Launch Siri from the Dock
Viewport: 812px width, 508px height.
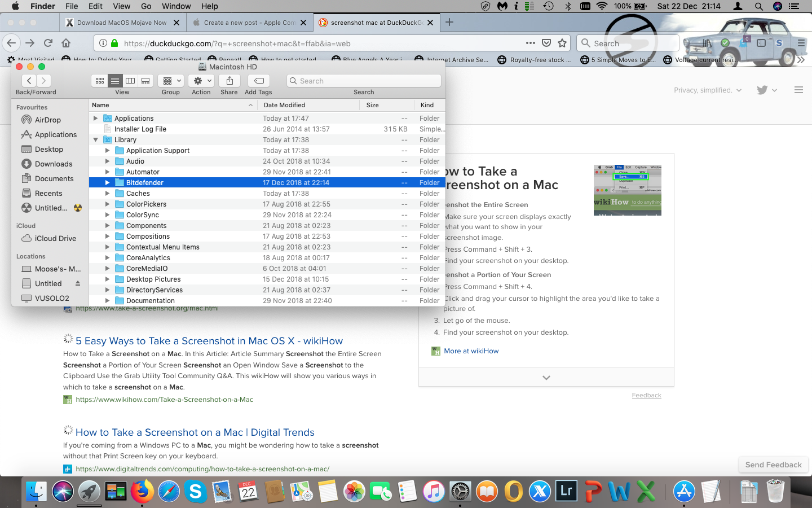(x=63, y=492)
